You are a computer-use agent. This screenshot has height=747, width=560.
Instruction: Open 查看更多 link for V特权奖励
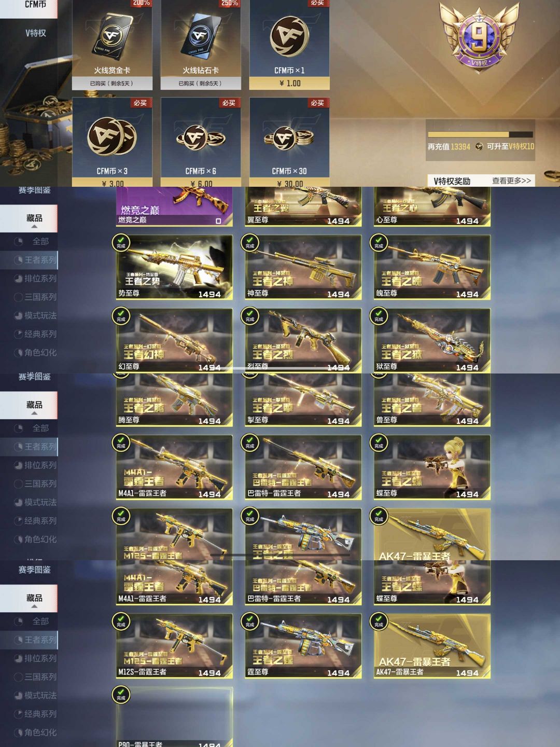[511, 181]
